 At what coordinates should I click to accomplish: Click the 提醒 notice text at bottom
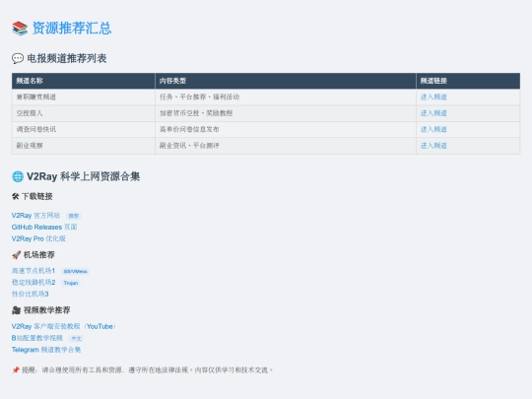pyautogui.click(x=147, y=369)
